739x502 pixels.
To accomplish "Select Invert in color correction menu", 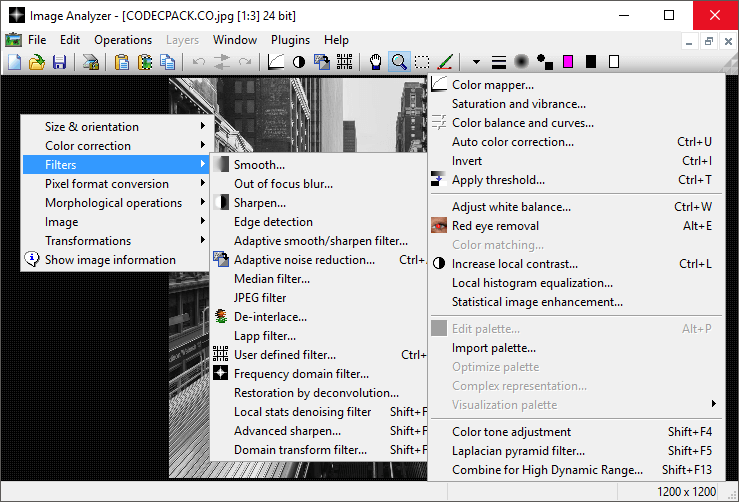I will tap(467, 161).
